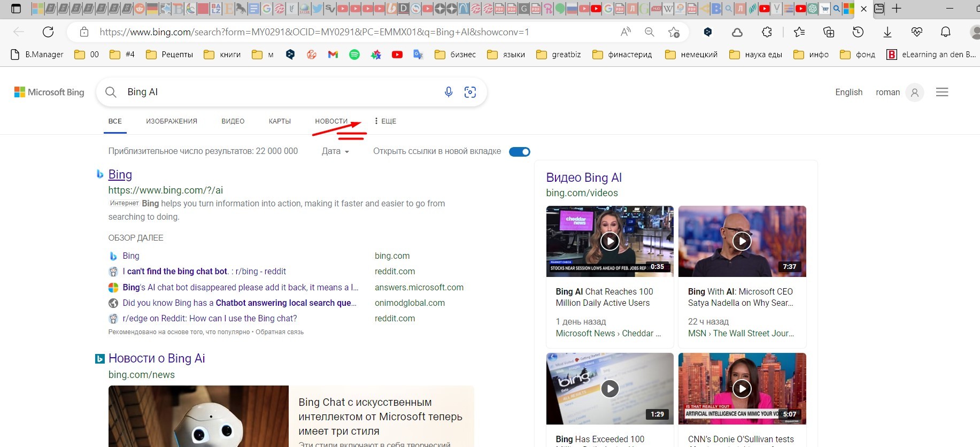This screenshot has height=447, width=980.
Task: Open финастерид bookmarks folder
Action: pyautogui.click(x=622, y=55)
